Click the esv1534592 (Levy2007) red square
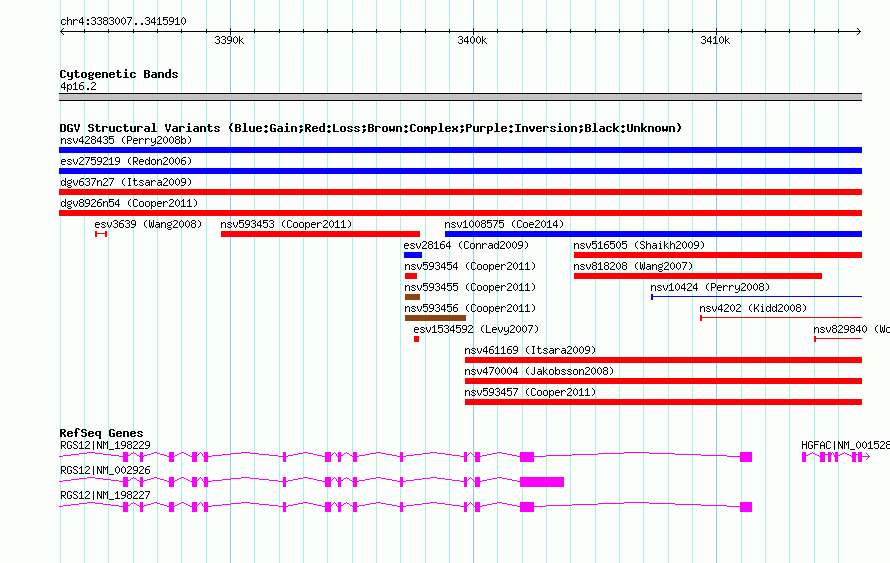890x563 pixels. (417, 339)
